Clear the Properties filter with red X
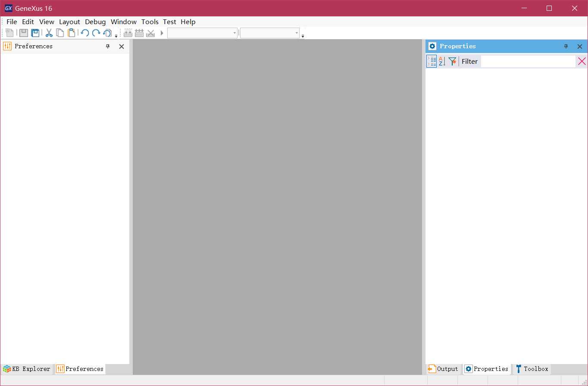The image size is (588, 386). (582, 61)
